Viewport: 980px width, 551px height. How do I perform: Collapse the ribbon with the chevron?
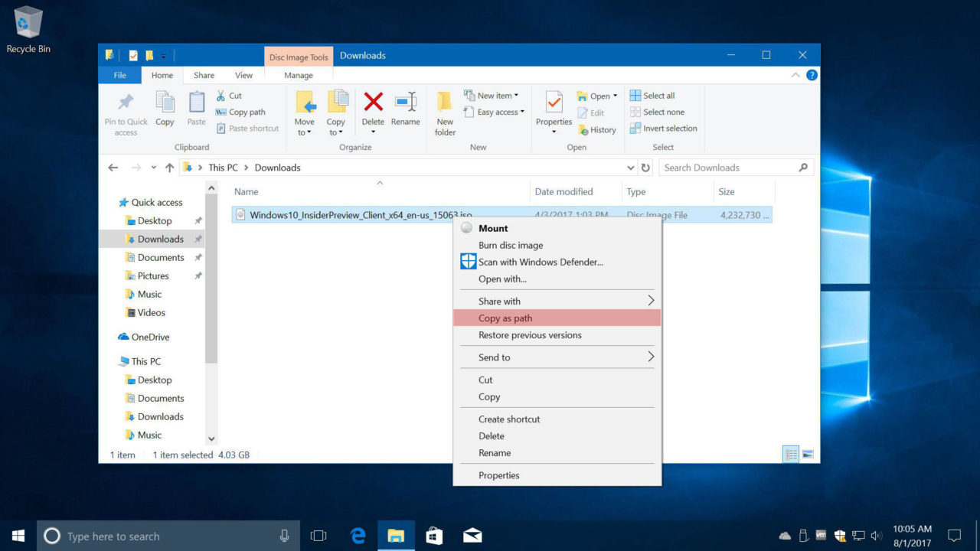coord(796,75)
